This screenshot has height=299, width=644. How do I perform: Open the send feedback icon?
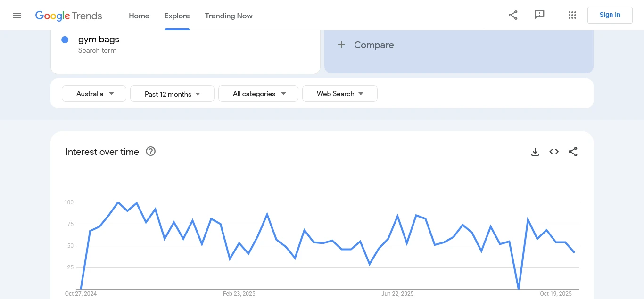539,15
